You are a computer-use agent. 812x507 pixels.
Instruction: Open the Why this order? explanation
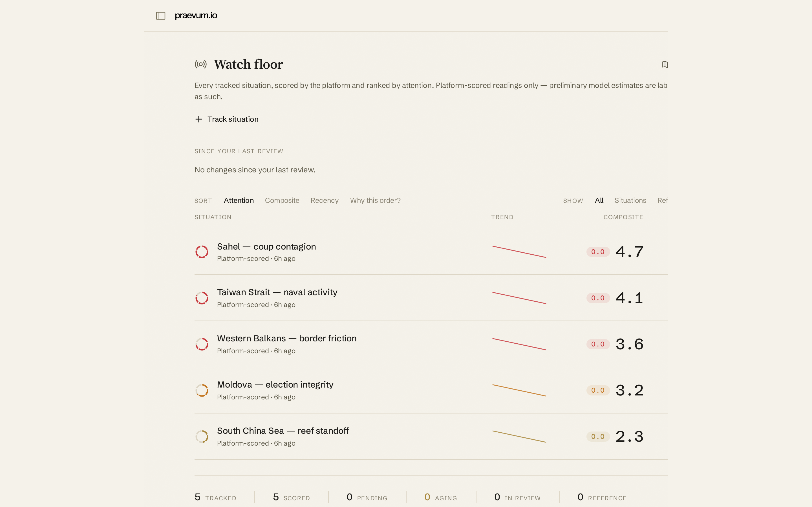coord(375,201)
